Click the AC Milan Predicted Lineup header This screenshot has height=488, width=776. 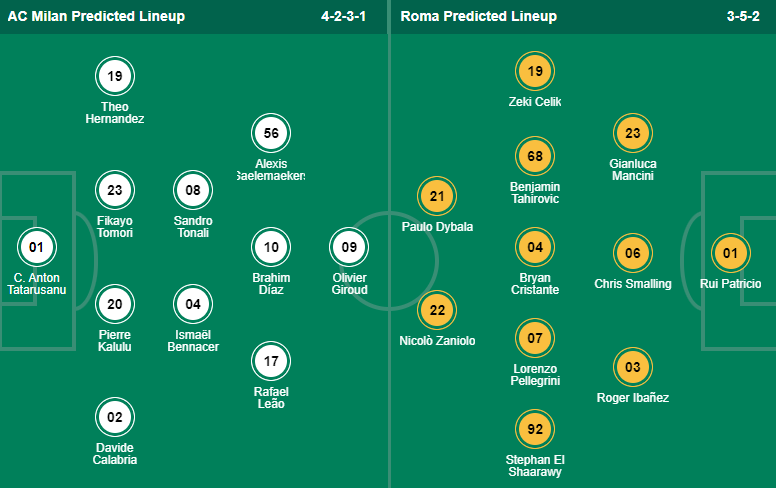click(x=96, y=16)
